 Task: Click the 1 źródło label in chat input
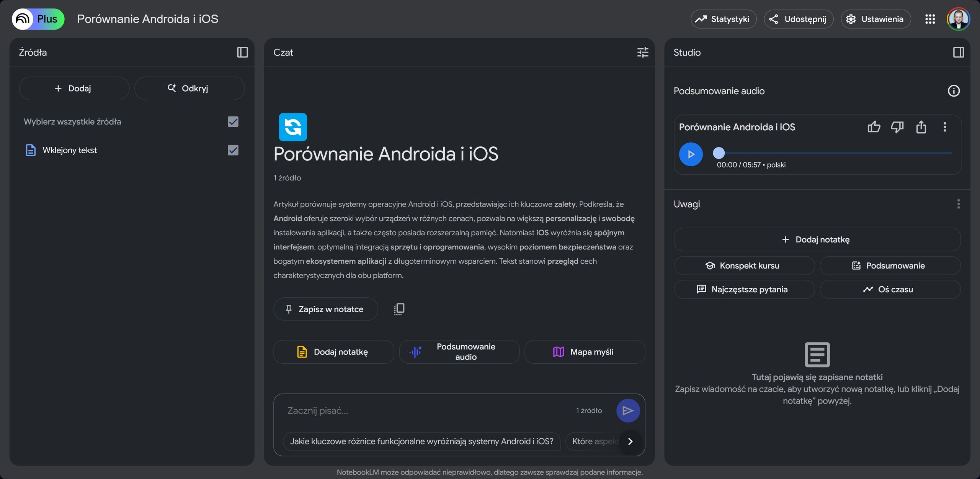coord(589,411)
